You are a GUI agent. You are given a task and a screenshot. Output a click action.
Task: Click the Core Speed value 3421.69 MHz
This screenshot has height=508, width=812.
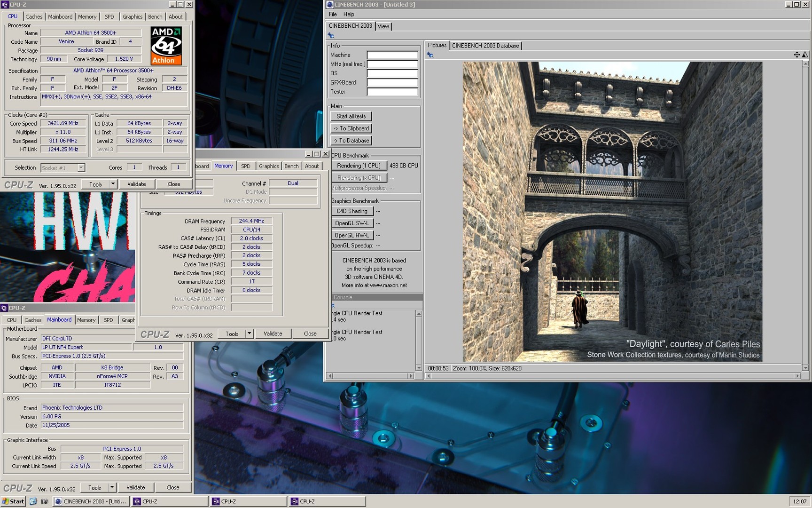[x=63, y=123]
